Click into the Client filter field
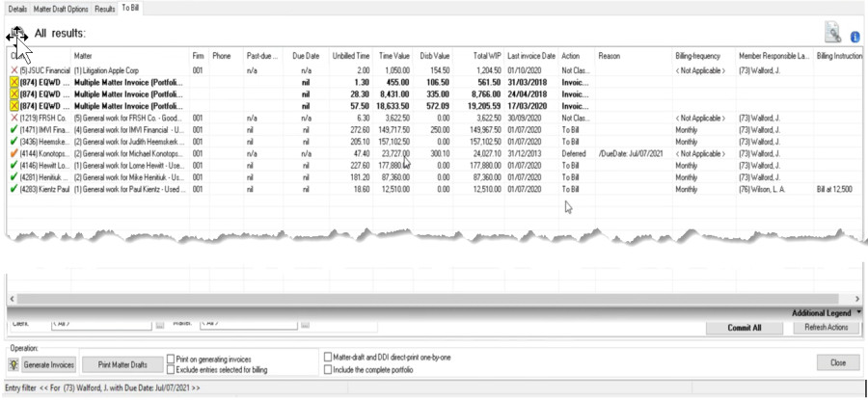868x400 pixels. tap(101, 325)
